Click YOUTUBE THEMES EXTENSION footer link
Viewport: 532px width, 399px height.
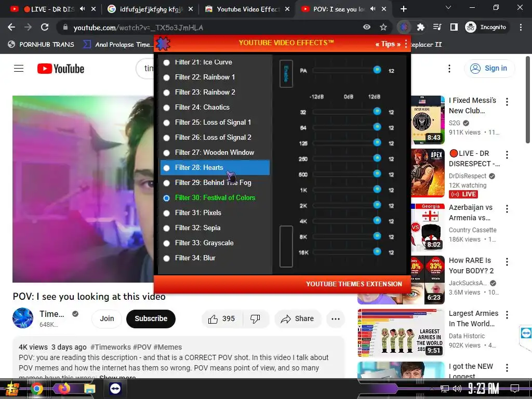click(354, 284)
